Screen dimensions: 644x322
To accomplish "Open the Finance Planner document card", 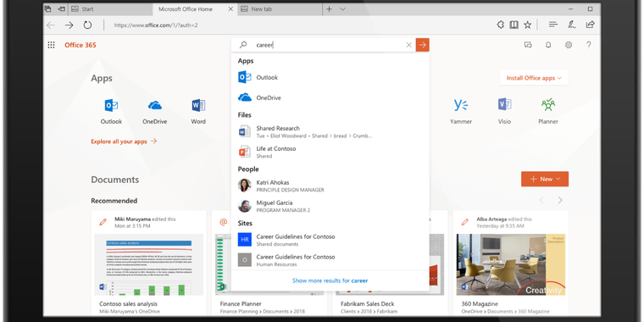I will pyautogui.click(x=269, y=263).
